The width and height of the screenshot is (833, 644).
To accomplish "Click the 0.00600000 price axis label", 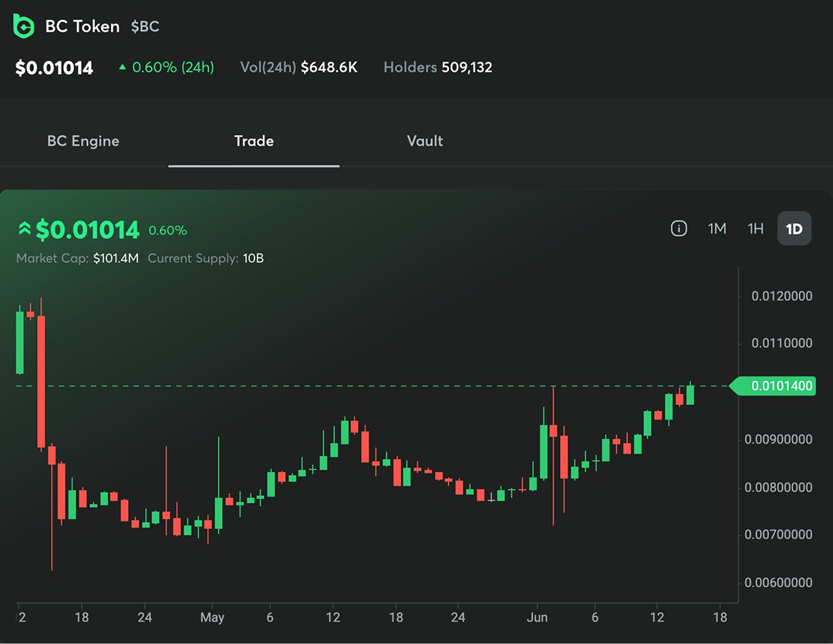I will click(778, 582).
